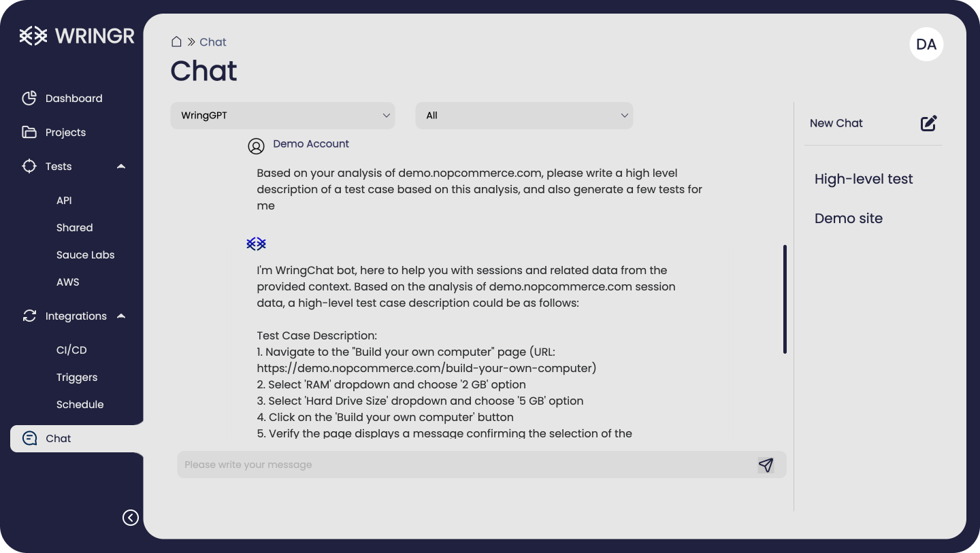Click the Chat page heading

tap(203, 71)
